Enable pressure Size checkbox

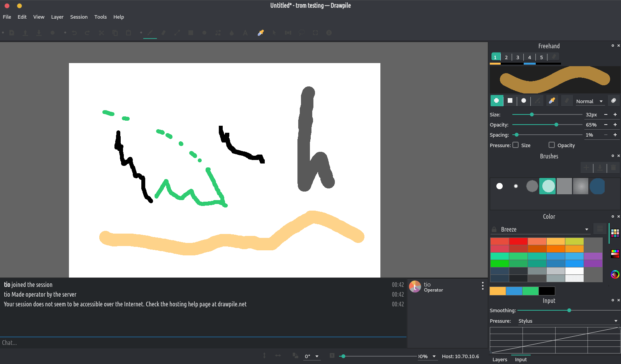tap(515, 145)
